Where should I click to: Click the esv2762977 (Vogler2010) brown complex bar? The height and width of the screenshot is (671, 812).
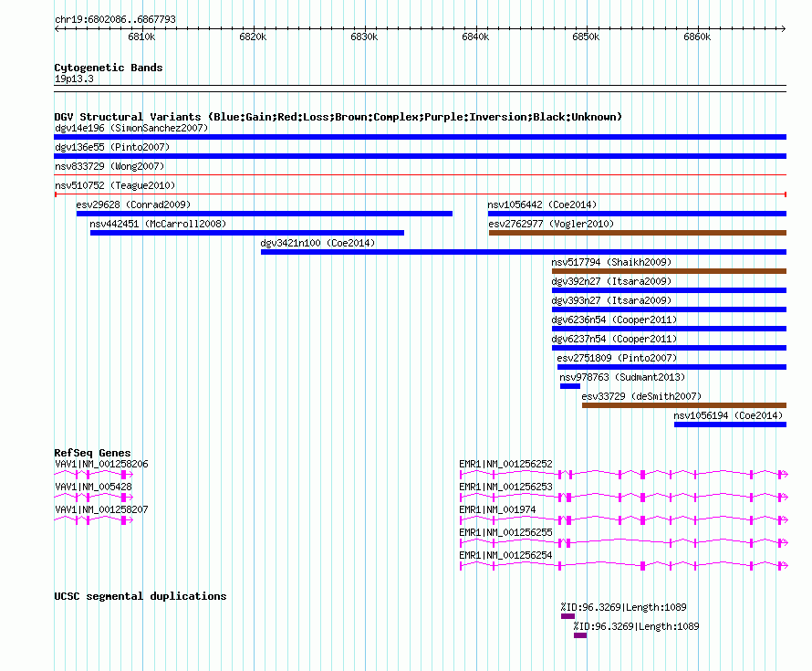[x=638, y=233]
